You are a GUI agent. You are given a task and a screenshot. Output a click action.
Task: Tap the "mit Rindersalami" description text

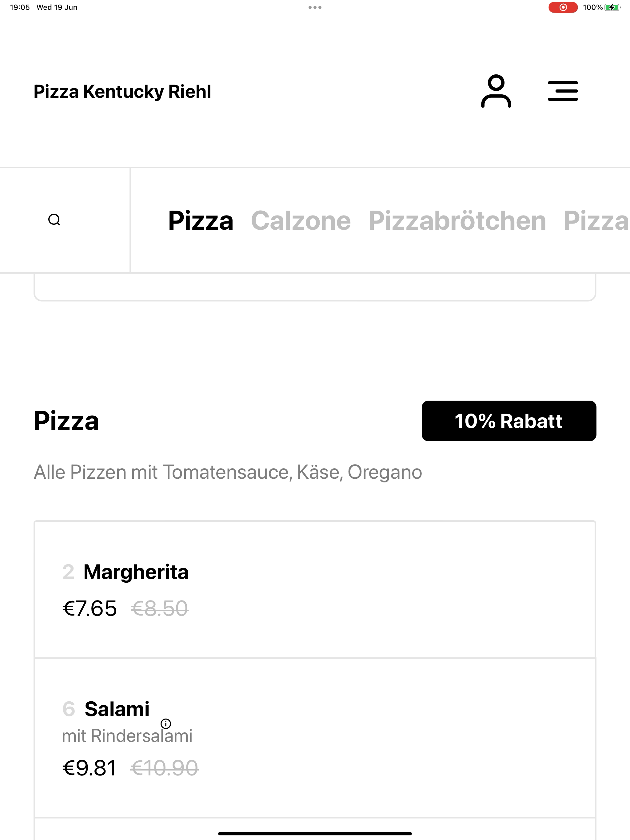pos(127,736)
